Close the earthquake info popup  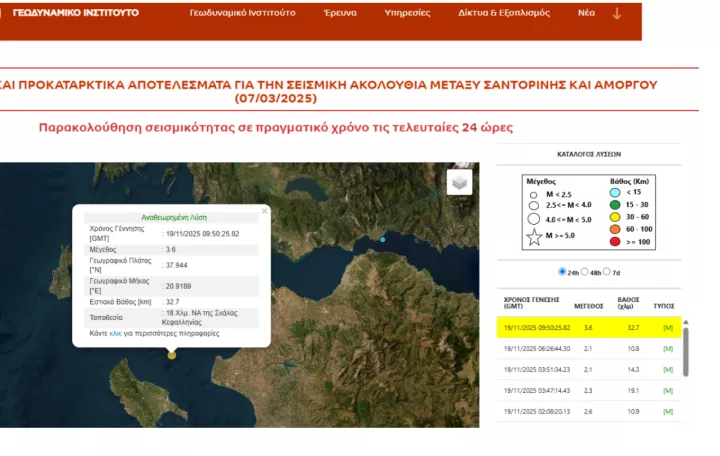pyautogui.click(x=264, y=211)
